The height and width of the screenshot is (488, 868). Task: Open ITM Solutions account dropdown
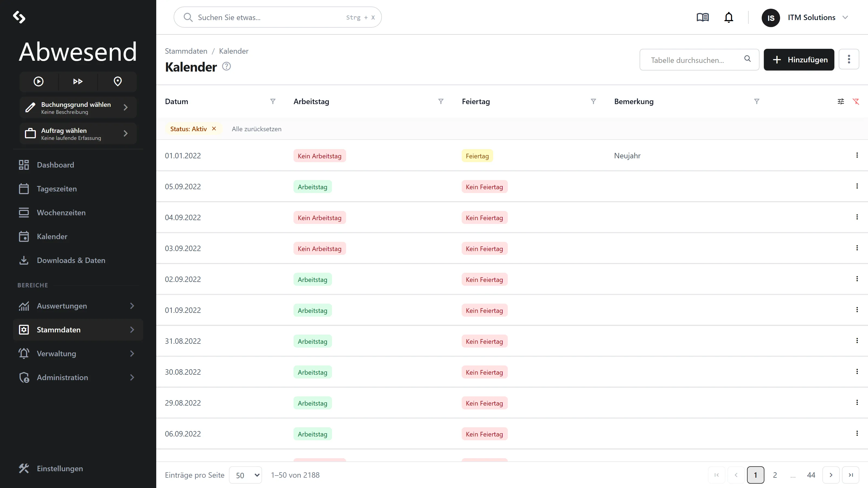coord(805,18)
